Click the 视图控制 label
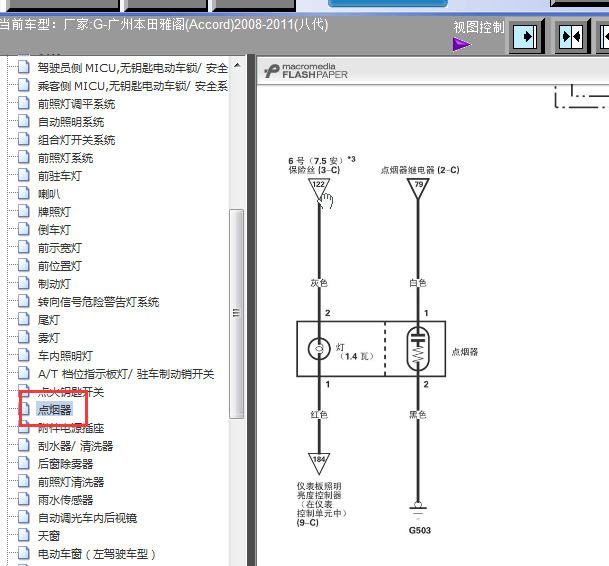609x566 pixels. click(x=478, y=27)
